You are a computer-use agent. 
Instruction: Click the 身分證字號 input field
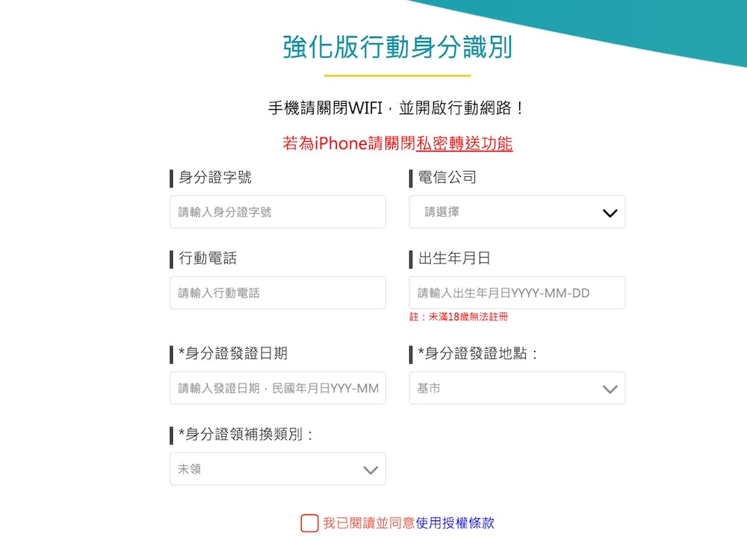277,212
